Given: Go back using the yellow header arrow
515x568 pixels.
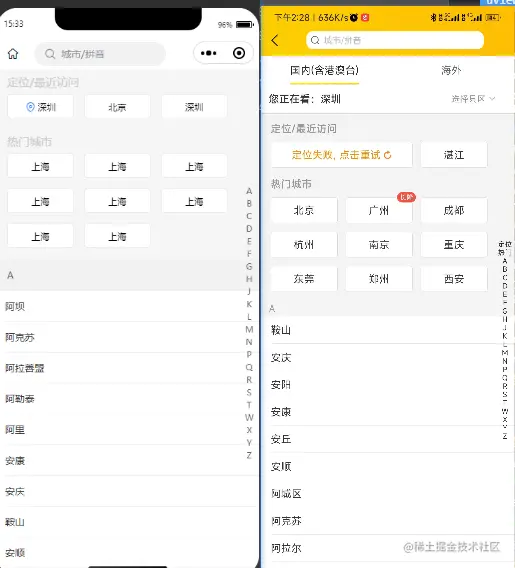Looking at the screenshot, I should pos(275,40).
